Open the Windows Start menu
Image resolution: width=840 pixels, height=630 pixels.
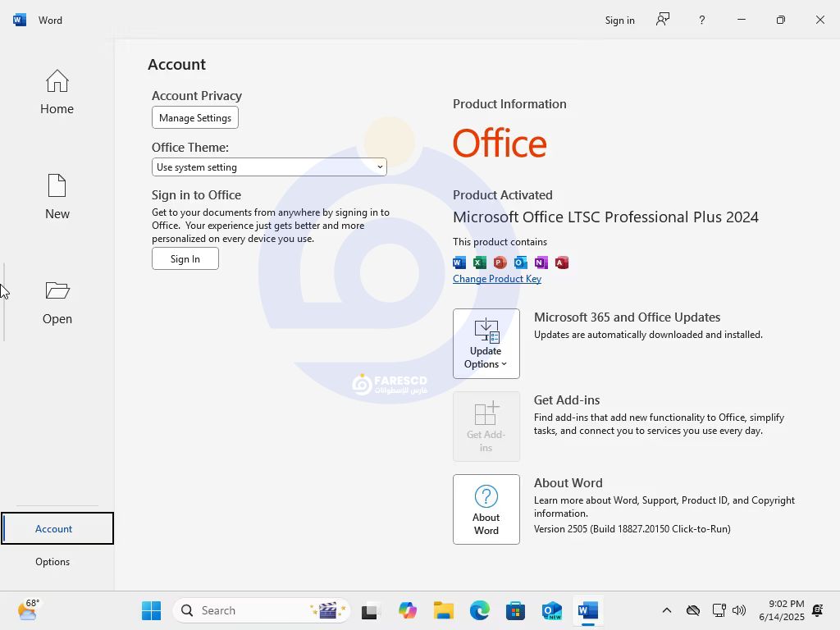pyautogui.click(x=151, y=610)
